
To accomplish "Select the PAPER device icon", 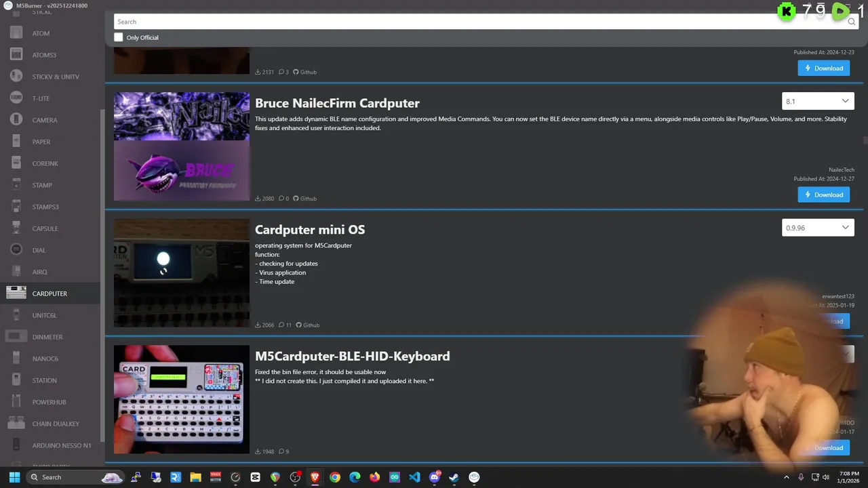I will [x=16, y=142].
